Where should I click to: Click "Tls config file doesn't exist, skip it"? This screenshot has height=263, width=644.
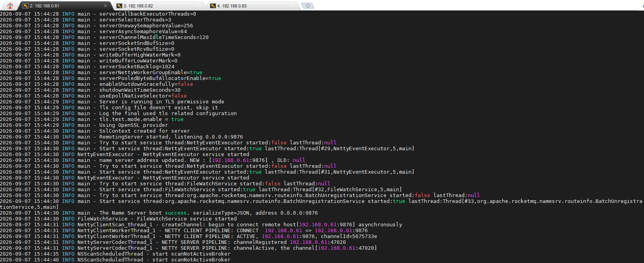(159, 108)
